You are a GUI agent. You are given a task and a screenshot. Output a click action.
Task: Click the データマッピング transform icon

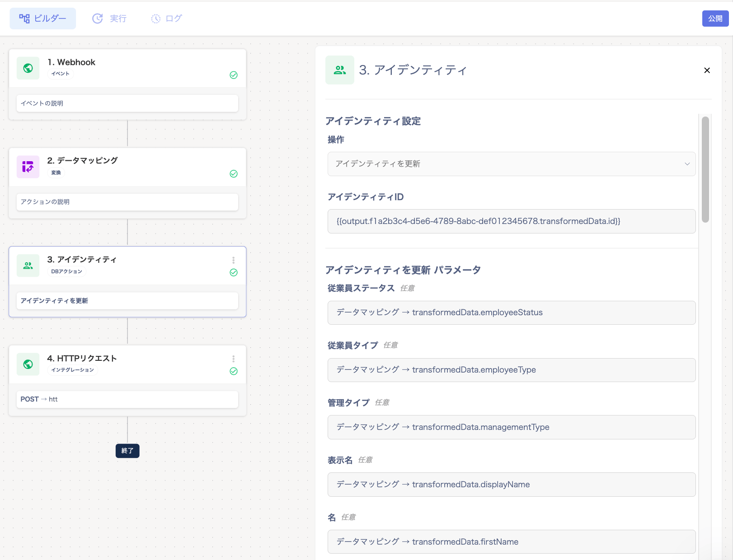(x=28, y=167)
